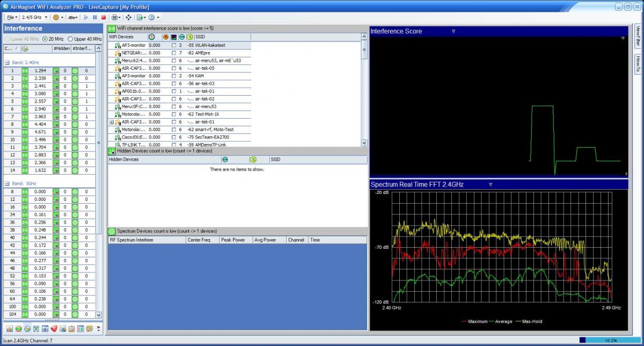This screenshot has width=644, height=346.
Task: Open the File menu
Action: (x=11, y=17)
